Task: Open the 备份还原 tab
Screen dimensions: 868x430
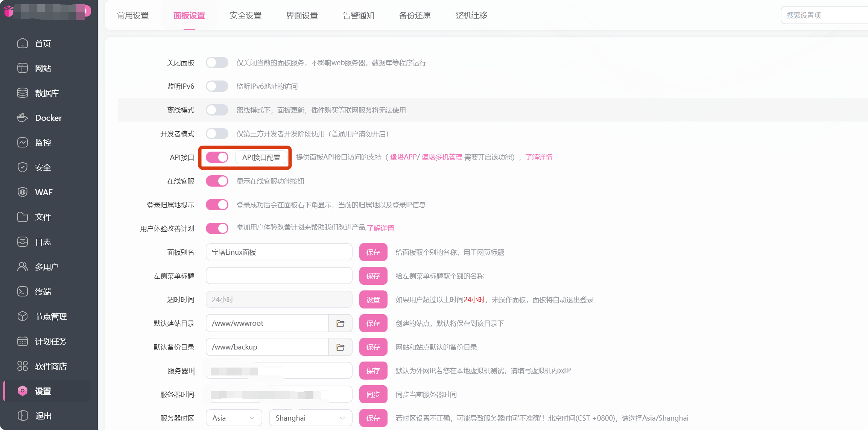Action: pyautogui.click(x=415, y=15)
